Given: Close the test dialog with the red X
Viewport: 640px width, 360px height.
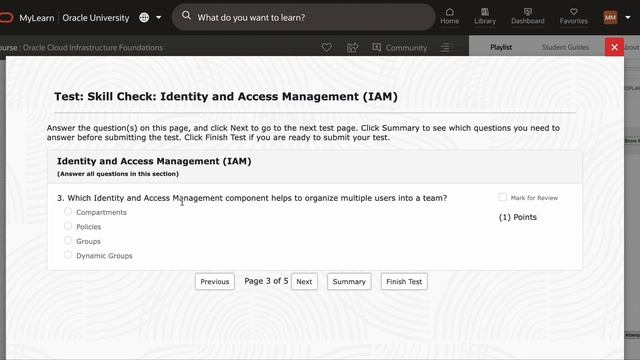Looking at the screenshot, I should [x=614, y=47].
